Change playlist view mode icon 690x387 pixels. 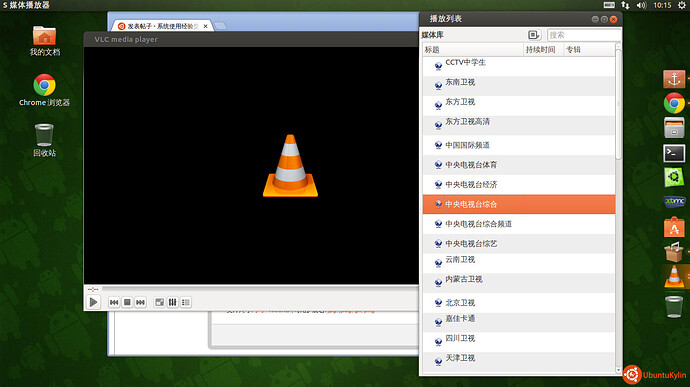click(533, 35)
